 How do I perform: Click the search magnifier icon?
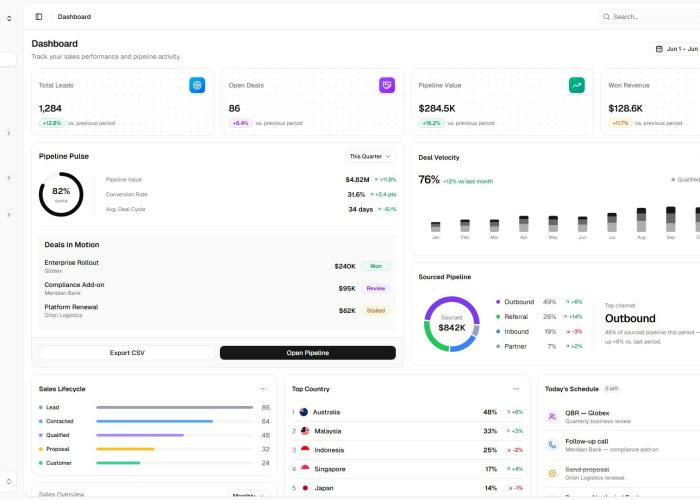(606, 17)
